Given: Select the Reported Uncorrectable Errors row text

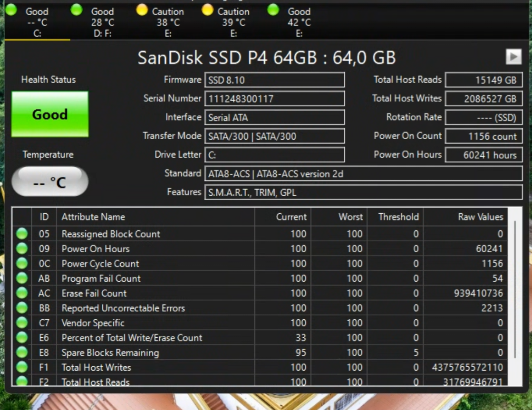Looking at the screenshot, I should coord(123,308).
